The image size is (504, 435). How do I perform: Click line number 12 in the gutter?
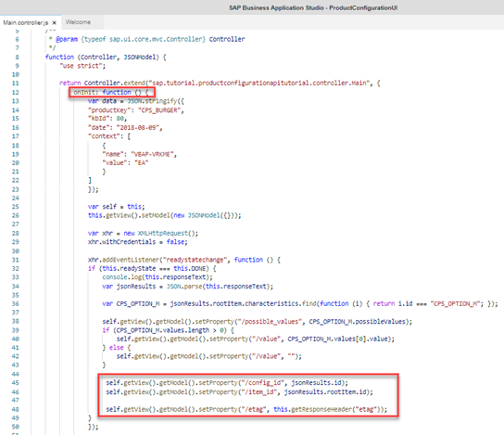(x=16, y=93)
